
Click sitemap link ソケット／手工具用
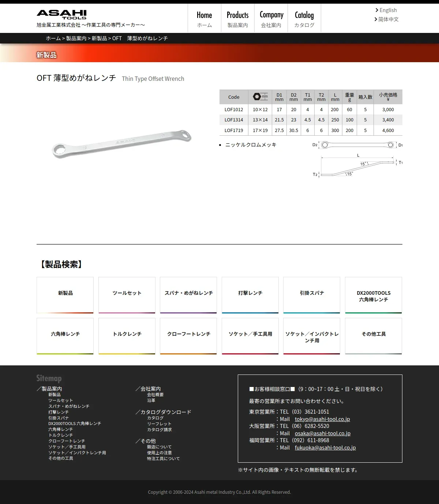67,447
